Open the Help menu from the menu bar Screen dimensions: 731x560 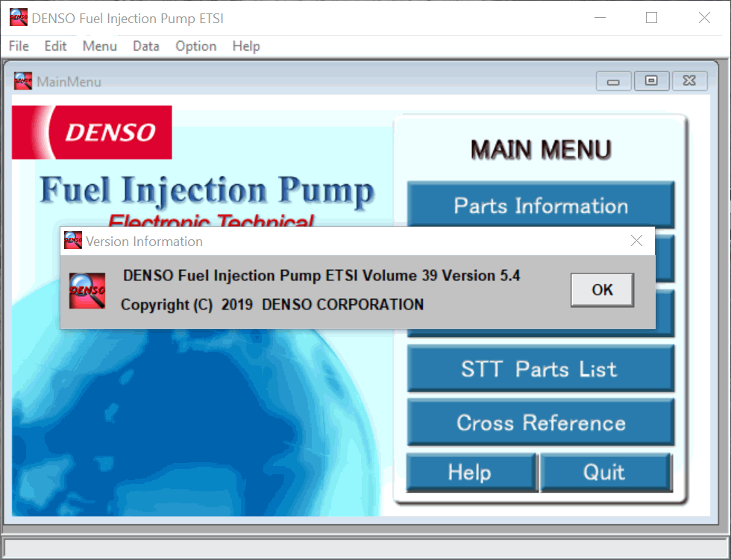pyautogui.click(x=245, y=45)
